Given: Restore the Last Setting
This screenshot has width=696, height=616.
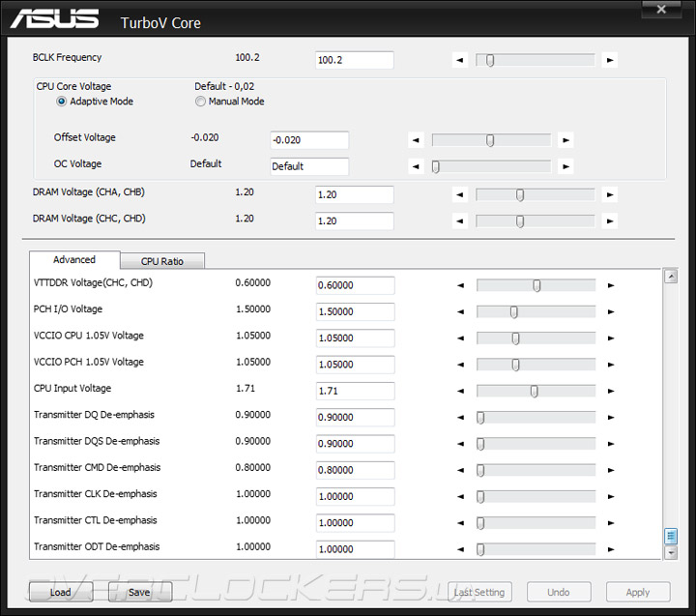Looking at the screenshot, I should pyautogui.click(x=479, y=592).
